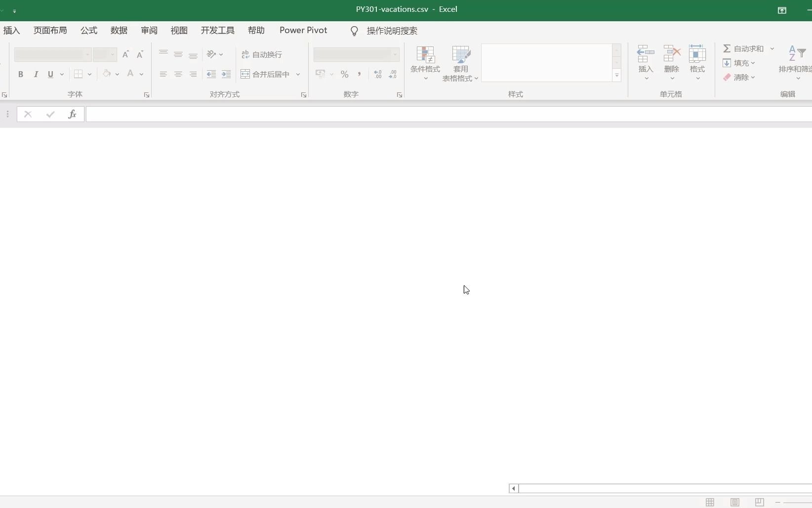Open font color dropdown arrow
This screenshot has width=812, height=508.
point(141,74)
